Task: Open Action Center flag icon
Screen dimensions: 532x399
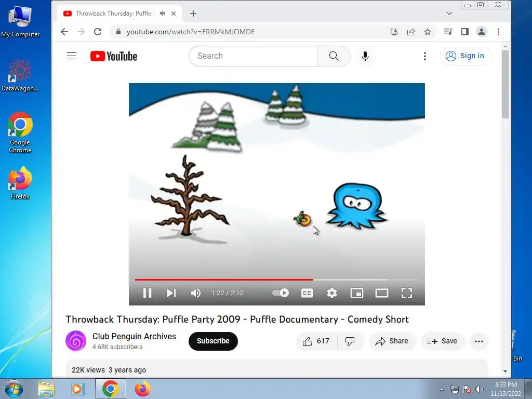Action: coord(467,389)
